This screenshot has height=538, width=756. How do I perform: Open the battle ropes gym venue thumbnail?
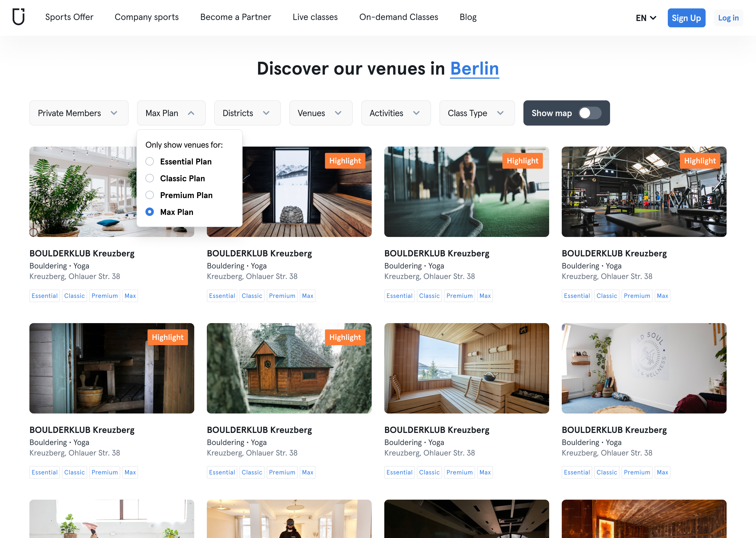pyautogui.click(x=466, y=192)
